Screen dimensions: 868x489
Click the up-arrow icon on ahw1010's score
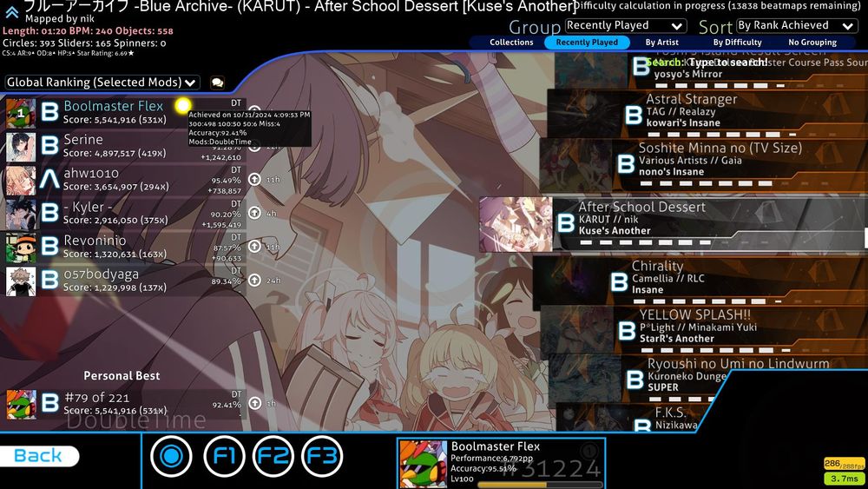tap(254, 180)
